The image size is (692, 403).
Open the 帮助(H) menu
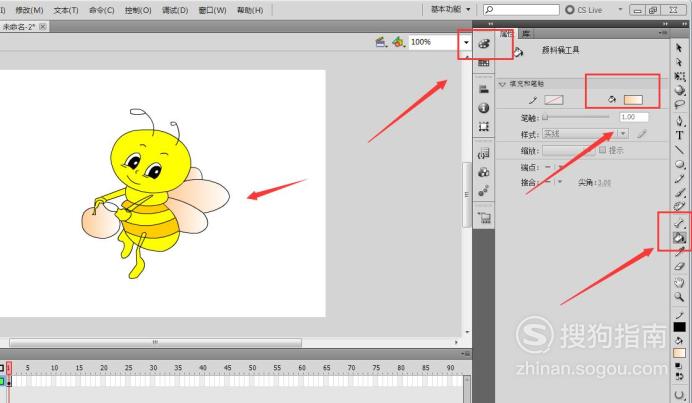click(x=250, y=10)
